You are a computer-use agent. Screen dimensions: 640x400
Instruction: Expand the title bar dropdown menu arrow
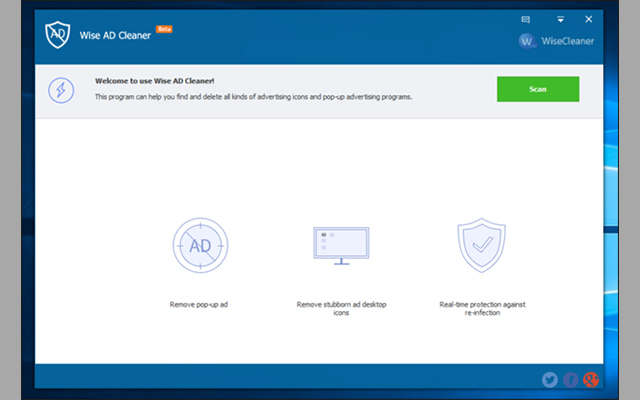[x=560, y=19]
